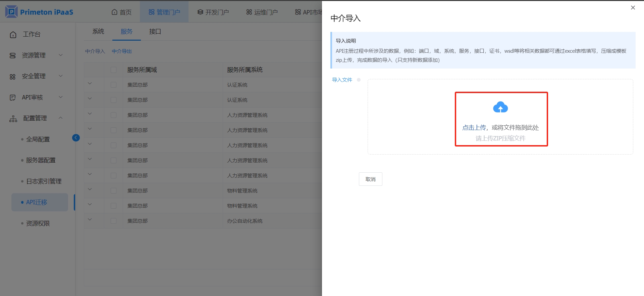Open 日志索引管理 in the sidebar
Viewport: 644px width, 296px height.
click(x=44, y=181)
